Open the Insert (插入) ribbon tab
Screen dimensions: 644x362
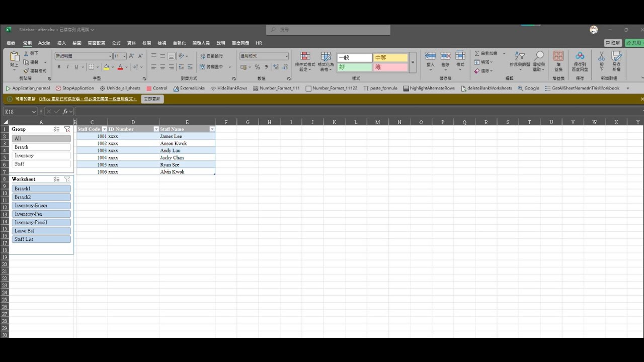[62, 43]
